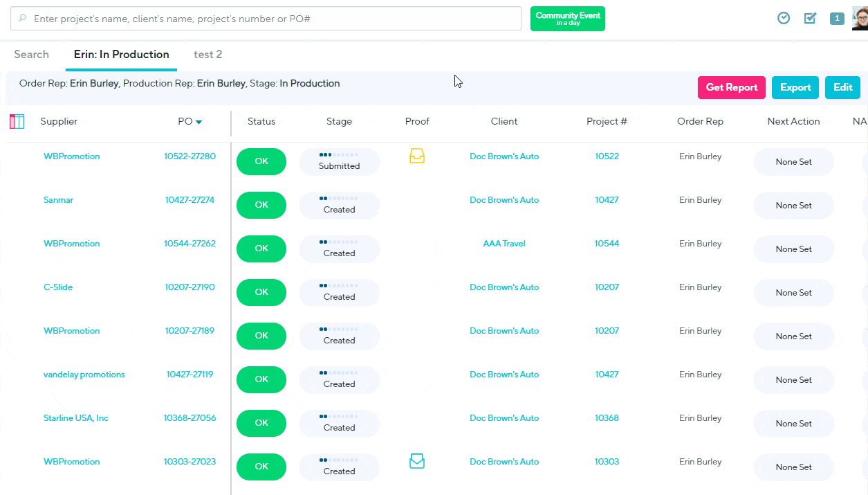The height and width of the screenshot is (495, 868).
Task: Switch to the Search tab
Action: pyautogui.click(x=32, y=55)
